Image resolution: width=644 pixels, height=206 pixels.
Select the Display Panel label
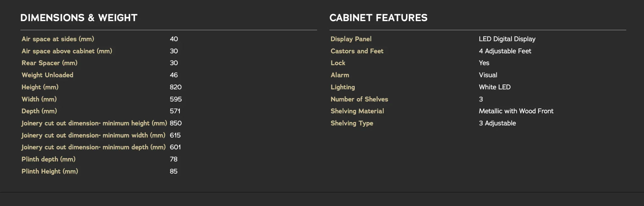tap(351, 39)
